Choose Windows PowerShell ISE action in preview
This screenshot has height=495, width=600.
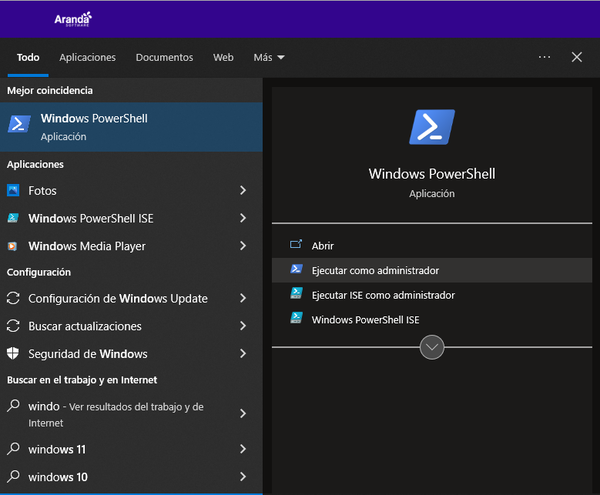tap(432, 319)
